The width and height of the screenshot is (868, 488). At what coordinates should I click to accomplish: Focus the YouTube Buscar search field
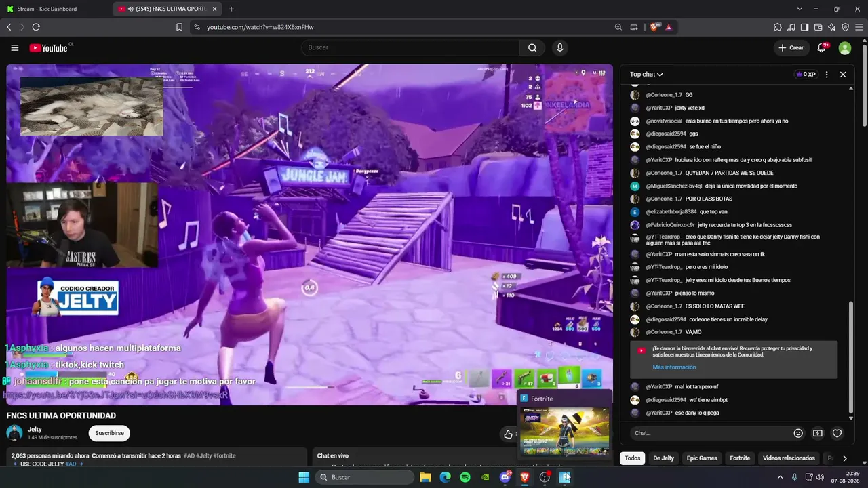tap(410, 48)
